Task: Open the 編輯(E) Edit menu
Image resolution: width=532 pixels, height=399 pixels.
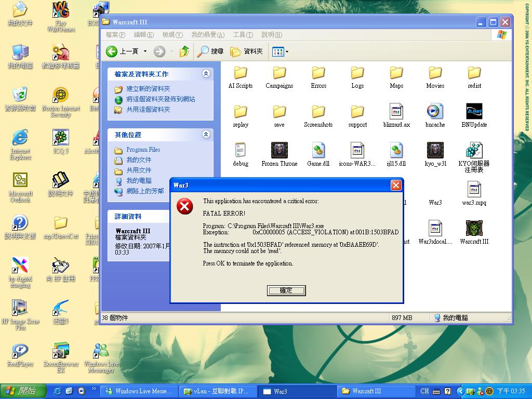Action: click(x=144, y=35)
